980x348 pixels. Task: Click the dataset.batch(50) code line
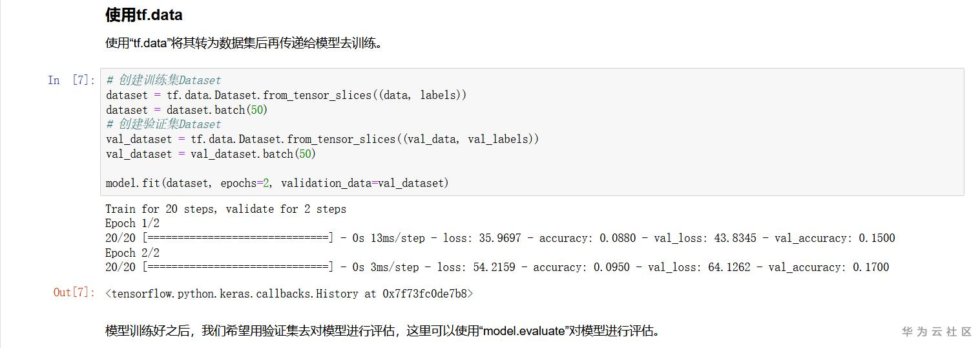[187, 110]
